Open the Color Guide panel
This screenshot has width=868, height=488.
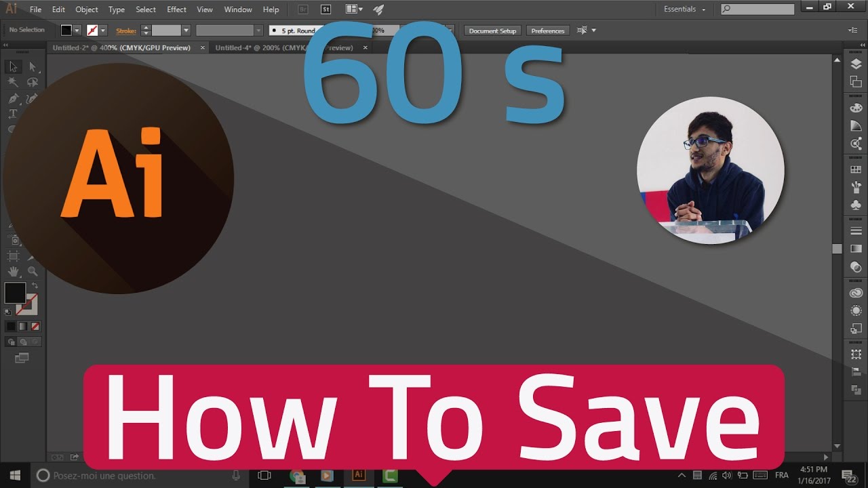coord(856,125)
